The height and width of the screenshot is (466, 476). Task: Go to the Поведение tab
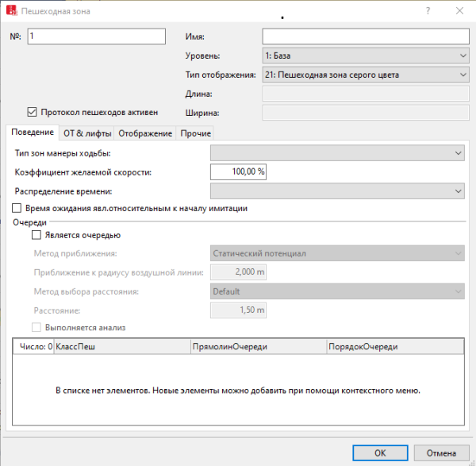33,133
